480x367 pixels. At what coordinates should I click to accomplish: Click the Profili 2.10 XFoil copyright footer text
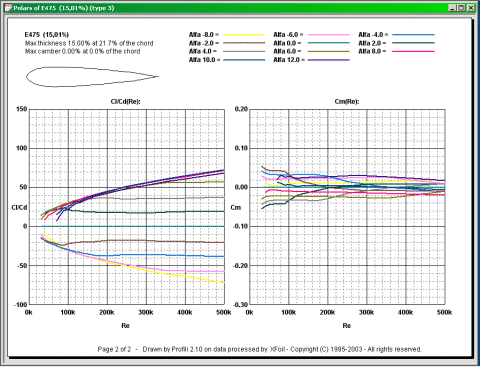tap(282, 349)
